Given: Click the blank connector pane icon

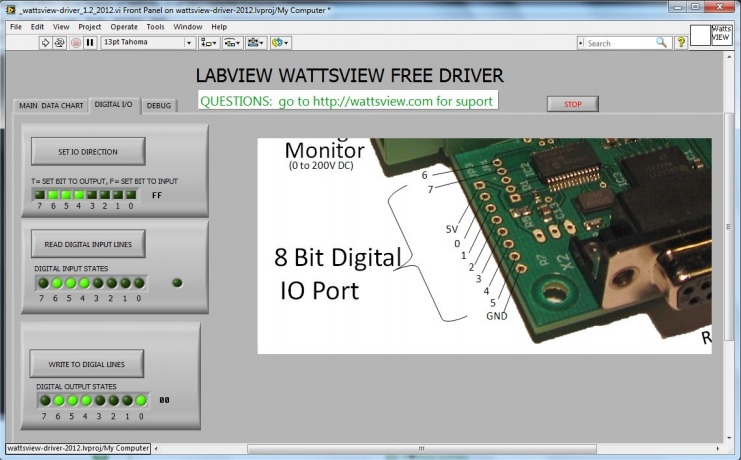Looking at the screenshot, I should click(x=700, y=35).
